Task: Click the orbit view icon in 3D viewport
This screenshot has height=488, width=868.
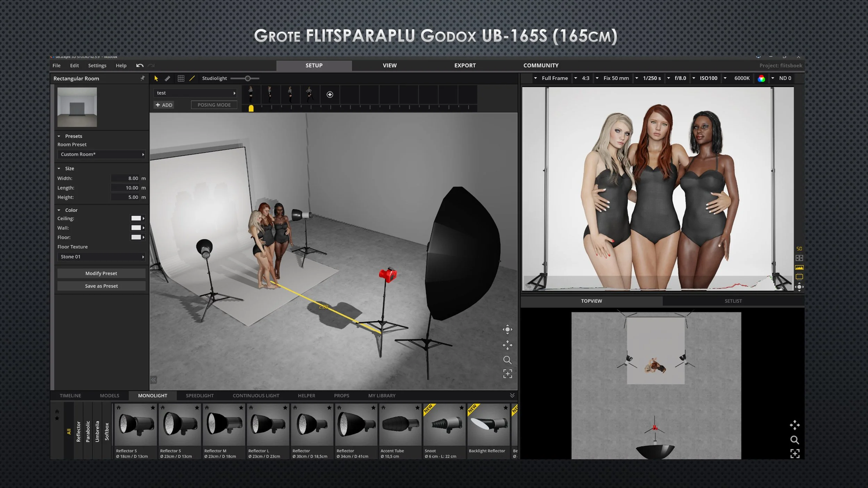Action: click(507, 330)
